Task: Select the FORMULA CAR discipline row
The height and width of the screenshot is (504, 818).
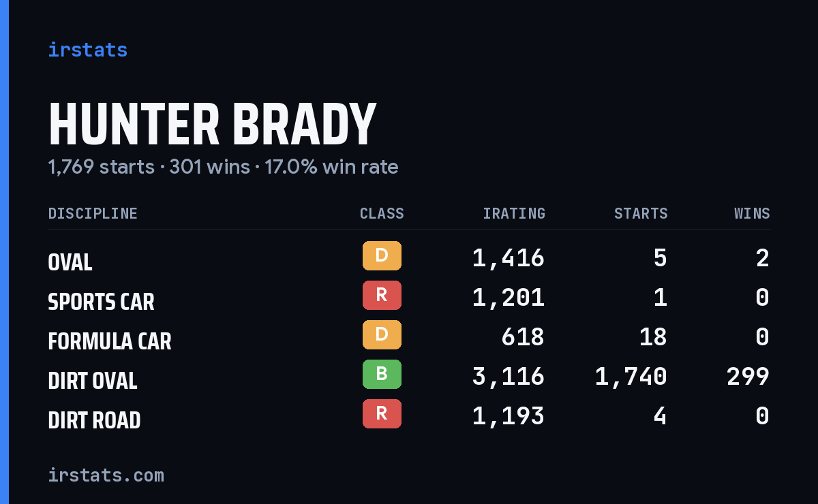Action: pyautogui.click(x=409, y=337)
